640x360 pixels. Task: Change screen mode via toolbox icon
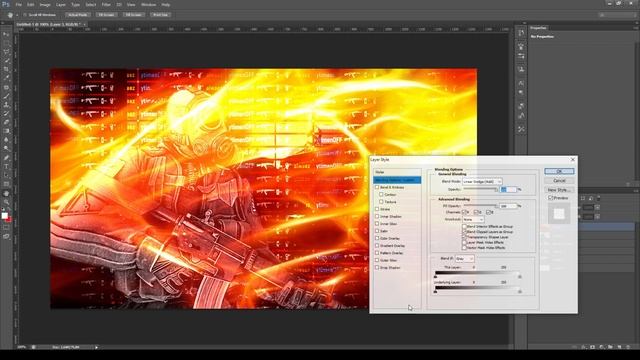[x=6, y=236]
